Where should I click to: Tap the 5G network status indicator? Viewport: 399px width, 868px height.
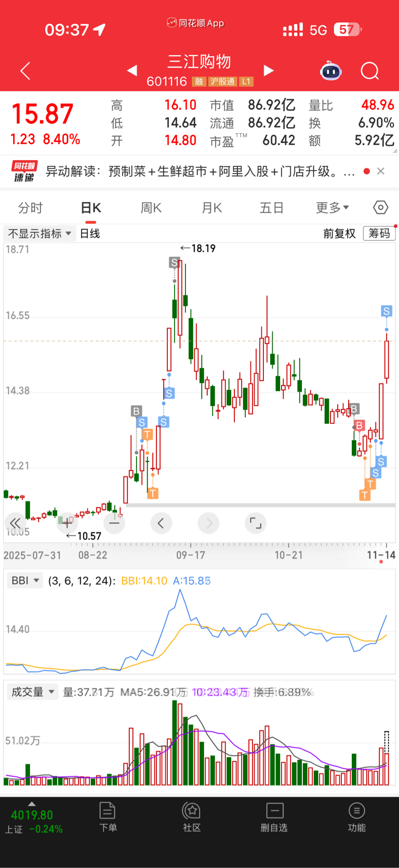click(318, 30)
